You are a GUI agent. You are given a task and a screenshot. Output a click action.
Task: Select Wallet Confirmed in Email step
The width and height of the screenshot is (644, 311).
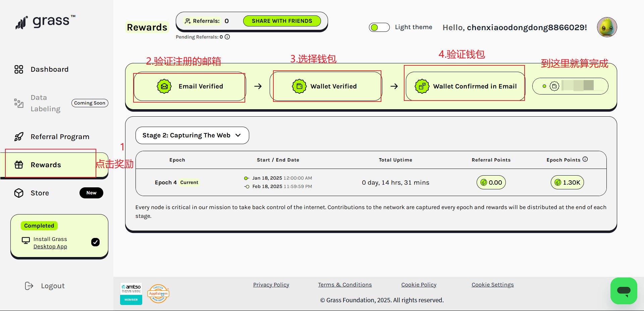point(466,86)
